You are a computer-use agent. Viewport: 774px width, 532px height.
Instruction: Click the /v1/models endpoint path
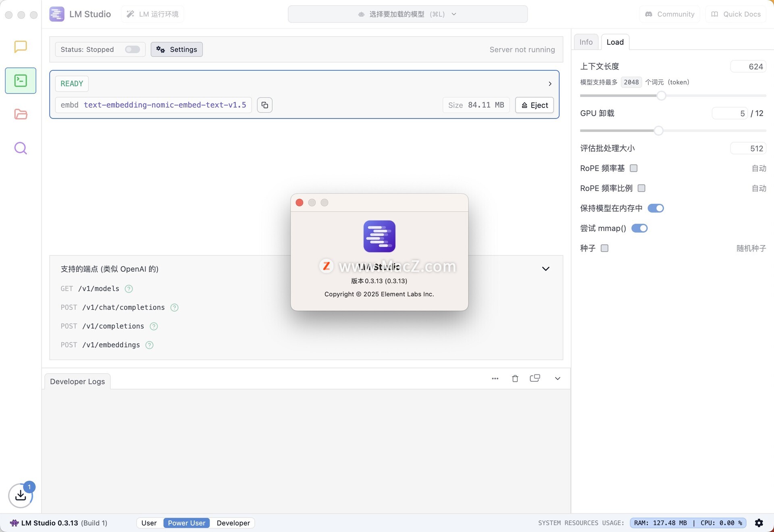(x=98, y=289)
